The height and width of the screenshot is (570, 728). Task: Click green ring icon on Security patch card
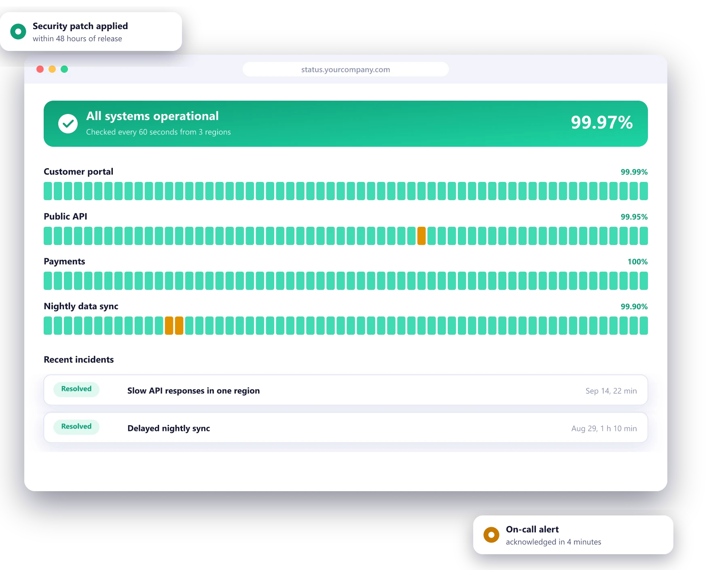[18, 32]
